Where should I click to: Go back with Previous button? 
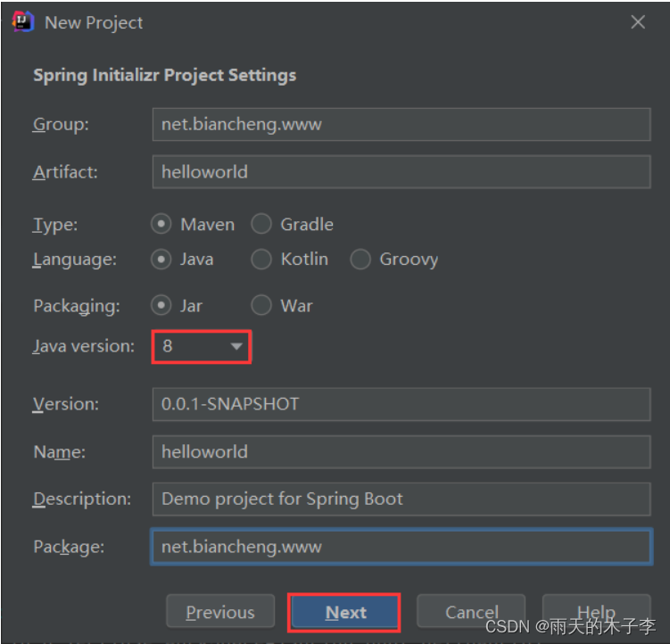(x=220, y=612)
